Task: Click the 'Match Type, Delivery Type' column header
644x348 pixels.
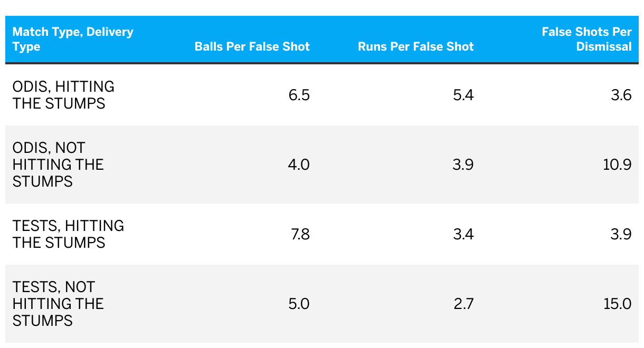Action: point(73,39)
